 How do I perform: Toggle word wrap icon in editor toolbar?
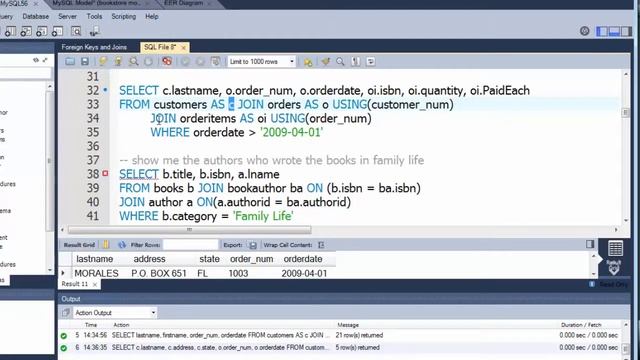(x=371, y=62)
